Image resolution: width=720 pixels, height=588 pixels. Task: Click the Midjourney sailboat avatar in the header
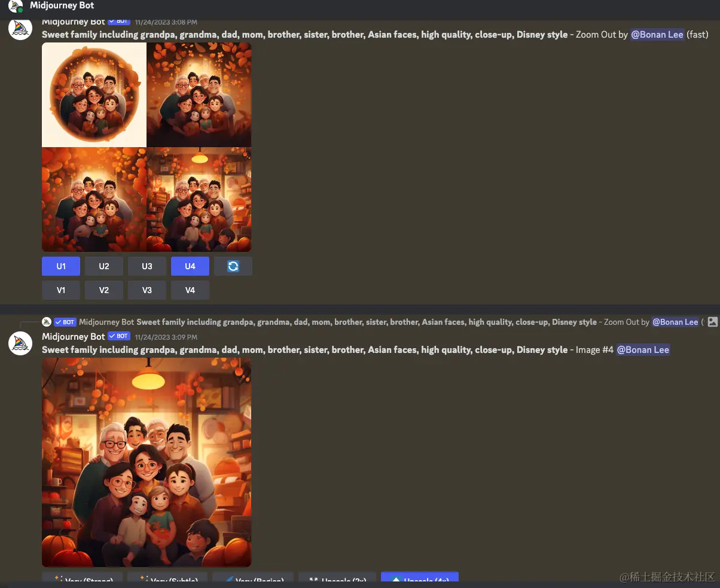pyautogui.click(x=16, y=6)
